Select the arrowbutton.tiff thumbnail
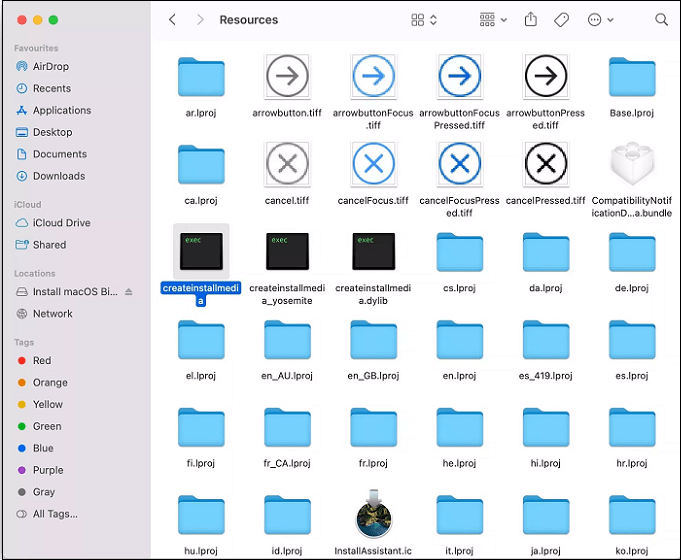Screen dimensions: 681x560 [x=287, y=76]
